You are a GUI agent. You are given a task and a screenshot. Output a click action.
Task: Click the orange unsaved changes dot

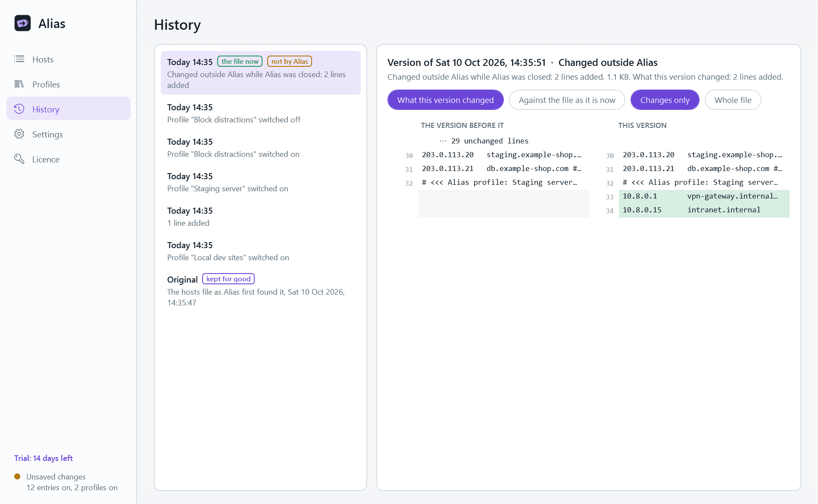17,476
